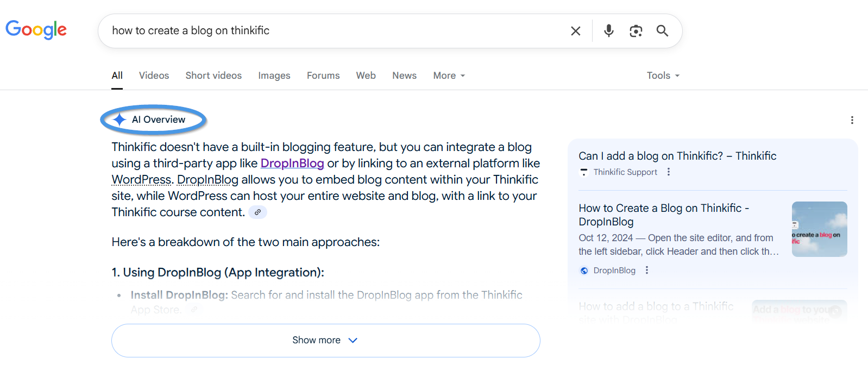Switch to the Images tab
Viewport: 868px width, 371px height.
[x=274, y=76]
